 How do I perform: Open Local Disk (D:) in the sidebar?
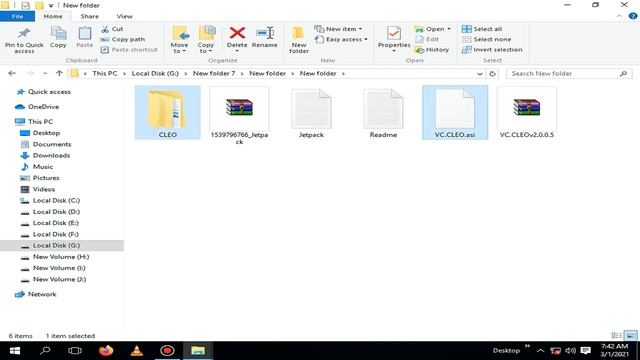[56, 212]
